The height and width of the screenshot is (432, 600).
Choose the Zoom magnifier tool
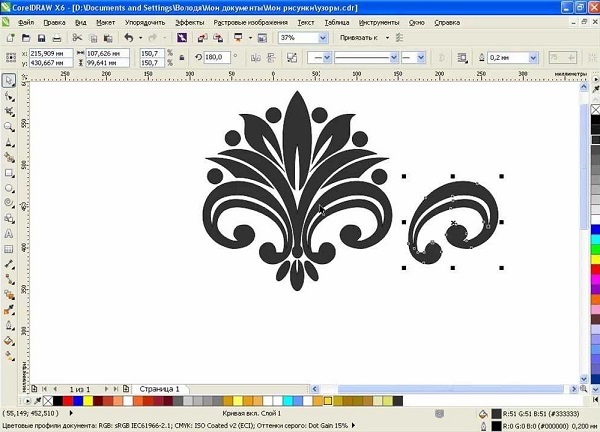coord(9,126)
